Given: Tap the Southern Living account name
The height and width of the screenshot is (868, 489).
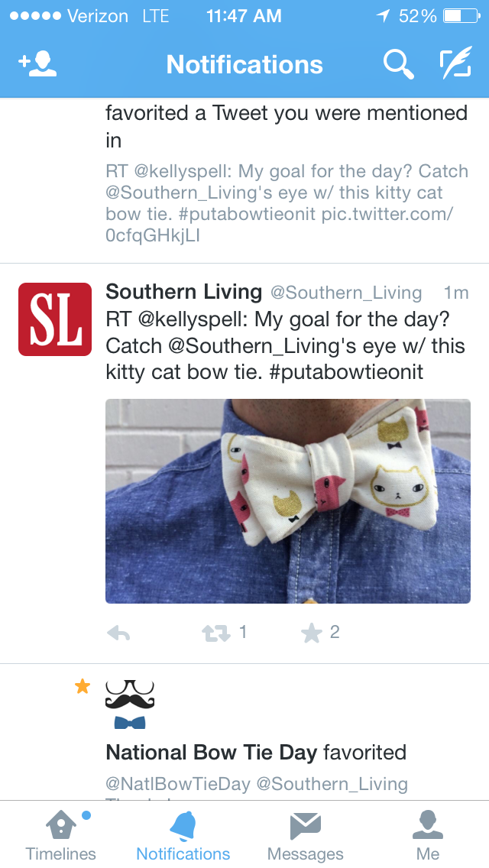Looking at the screenshot, I should pyautogui.click(x=183, y=292).
